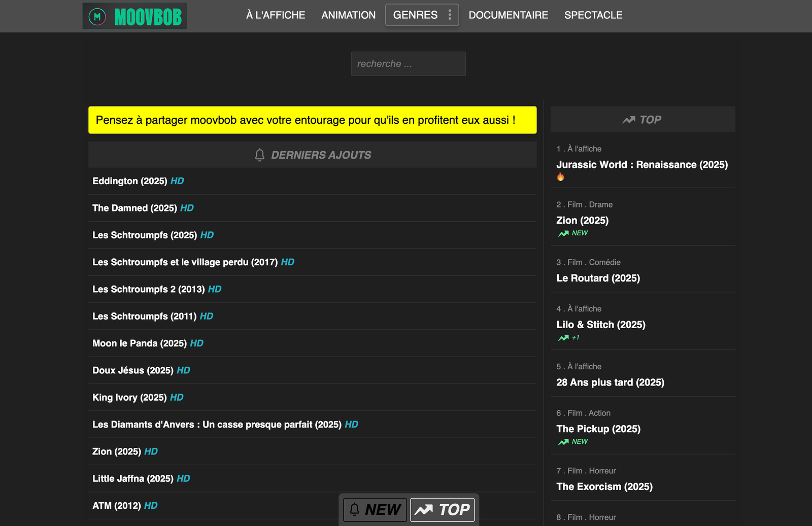The width and height of the screenshot is (812, 526).
Task: Open 28 Ans plus tard (2025)
Action: click(x=610, y=382)
